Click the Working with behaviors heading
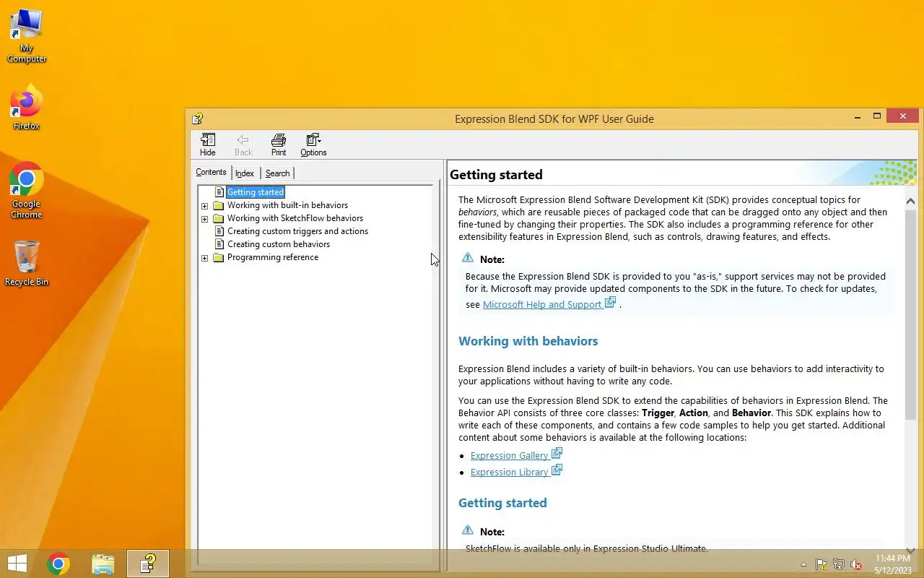This screenshot has width=924, height=578. [x=528, y=341]
